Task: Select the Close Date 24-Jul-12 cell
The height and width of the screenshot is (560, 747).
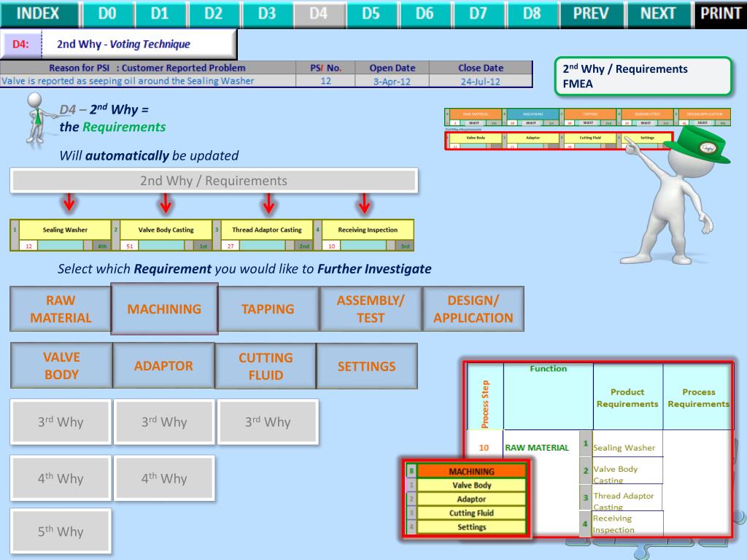Action: (480, 81)
